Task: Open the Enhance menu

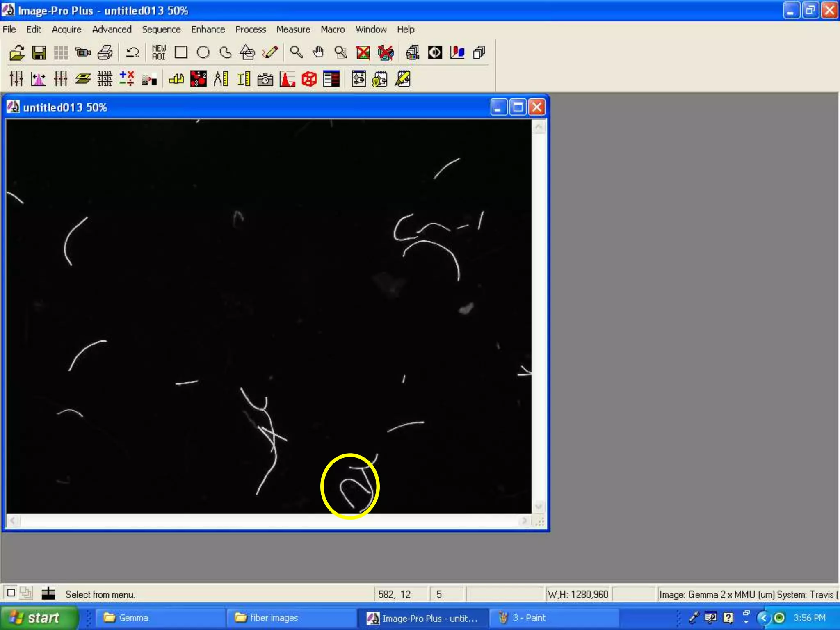Action: tap(208, 30)
